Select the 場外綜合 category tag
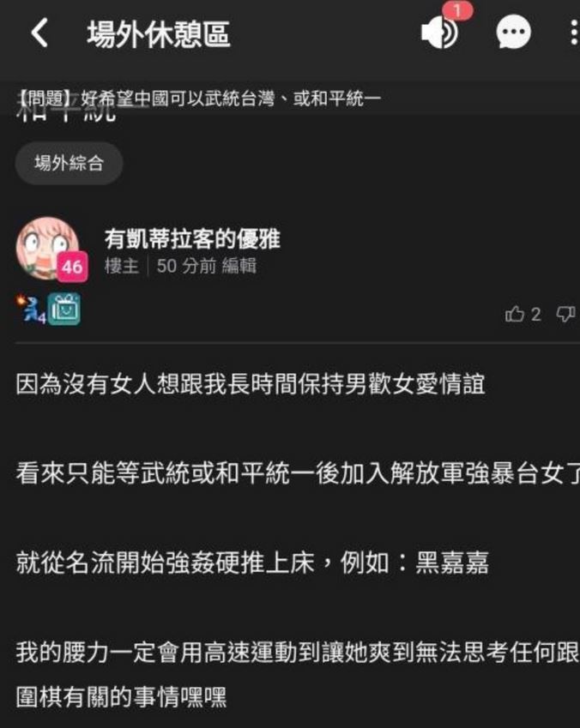Screen dimensions: 580x728 69,163
